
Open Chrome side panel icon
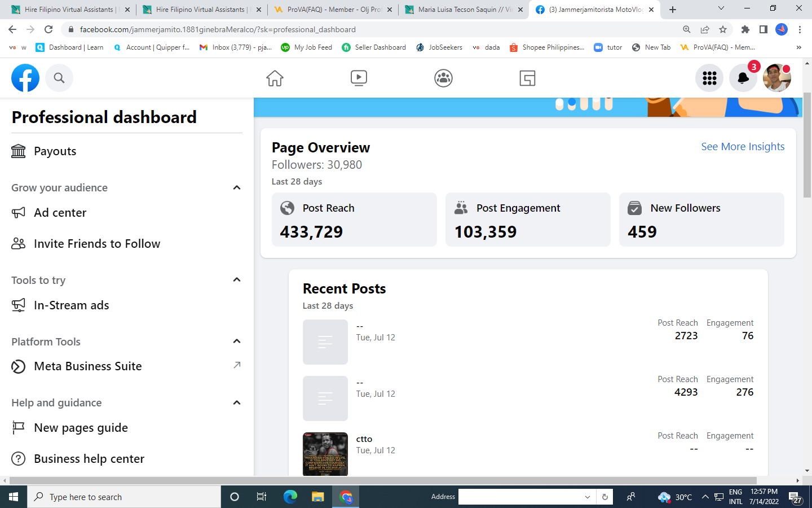click(764, 29)
